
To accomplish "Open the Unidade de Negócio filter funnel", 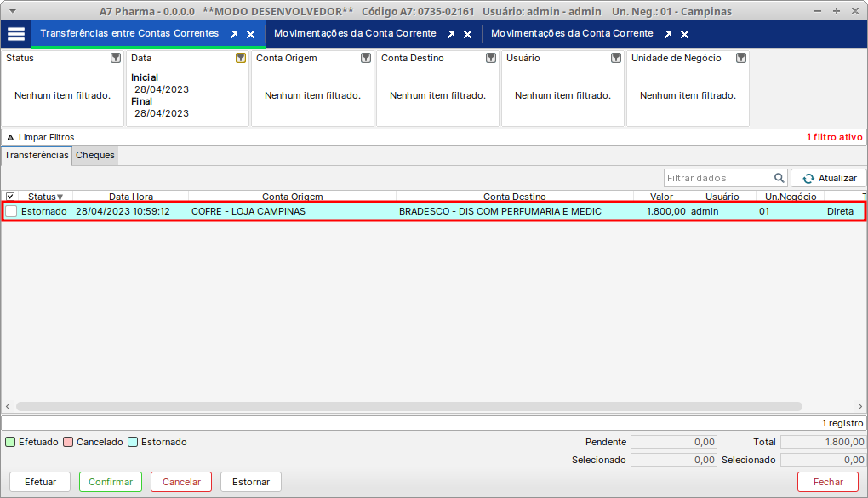I will pyautogui.click(x=741, y=58).
